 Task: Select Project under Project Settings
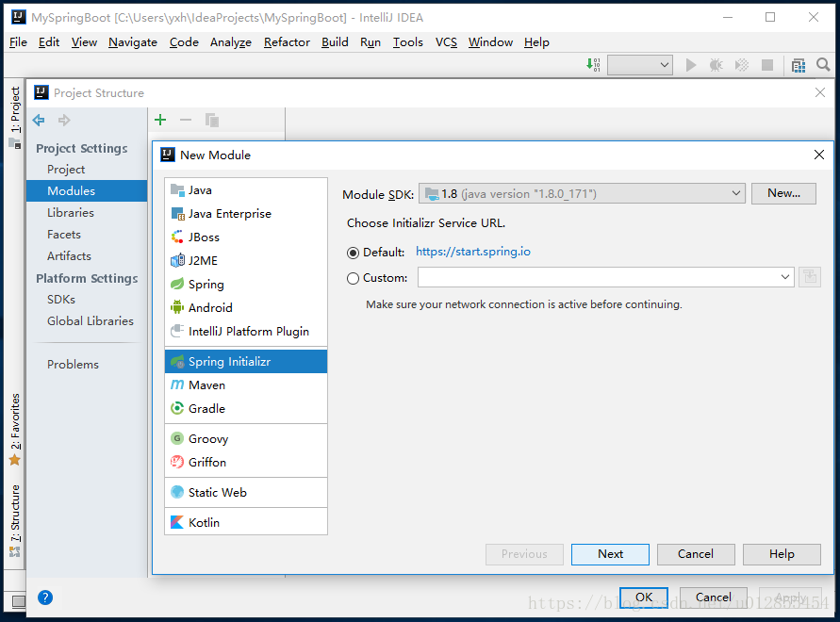click(x=87, y=170)
